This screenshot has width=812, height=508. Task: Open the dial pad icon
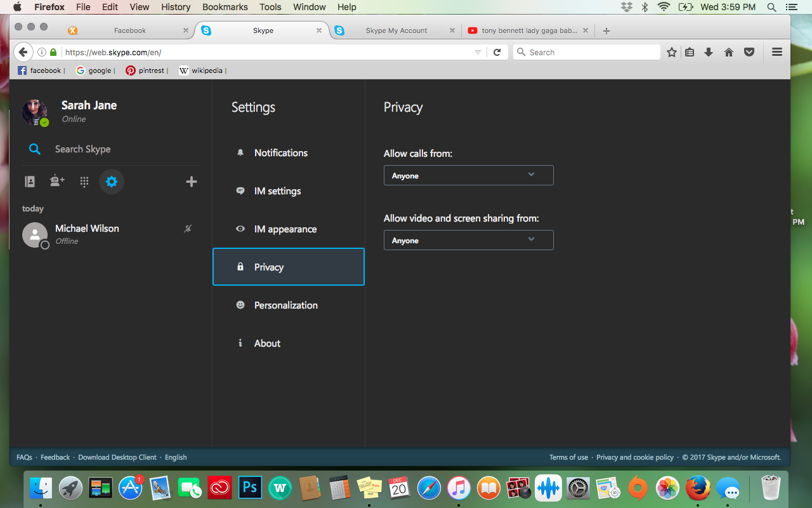pos(84,182)
